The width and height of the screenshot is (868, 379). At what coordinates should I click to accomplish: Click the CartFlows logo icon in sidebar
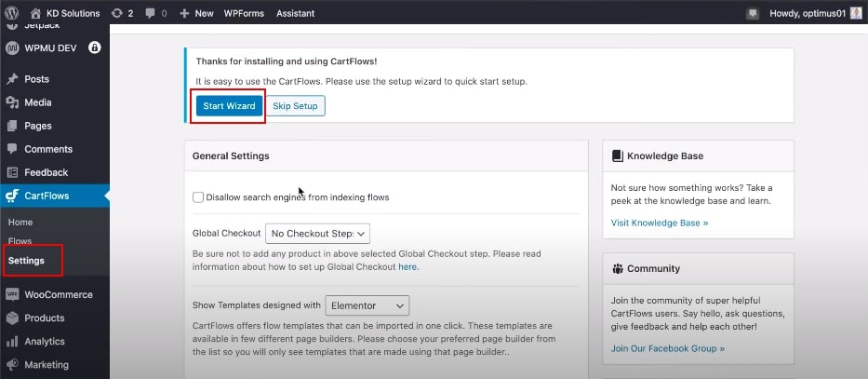coord(12,196)
